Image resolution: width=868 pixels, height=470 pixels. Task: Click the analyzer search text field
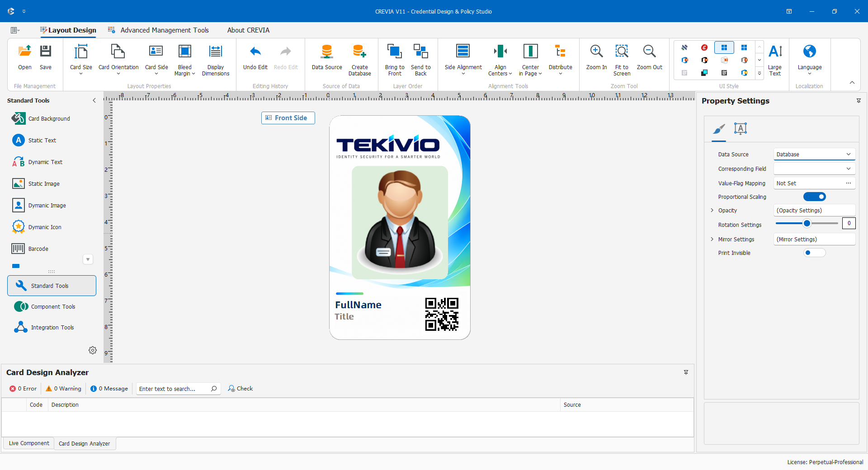tap(179, 389)
